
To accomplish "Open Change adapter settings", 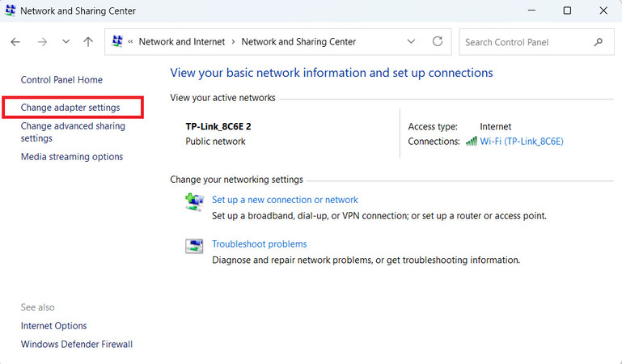I will [70, 108].
